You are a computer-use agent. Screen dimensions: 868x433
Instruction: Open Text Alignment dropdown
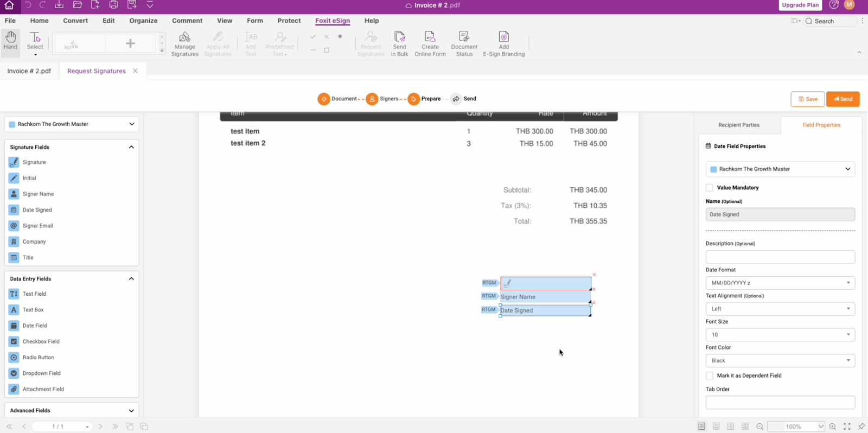point(780,309)
